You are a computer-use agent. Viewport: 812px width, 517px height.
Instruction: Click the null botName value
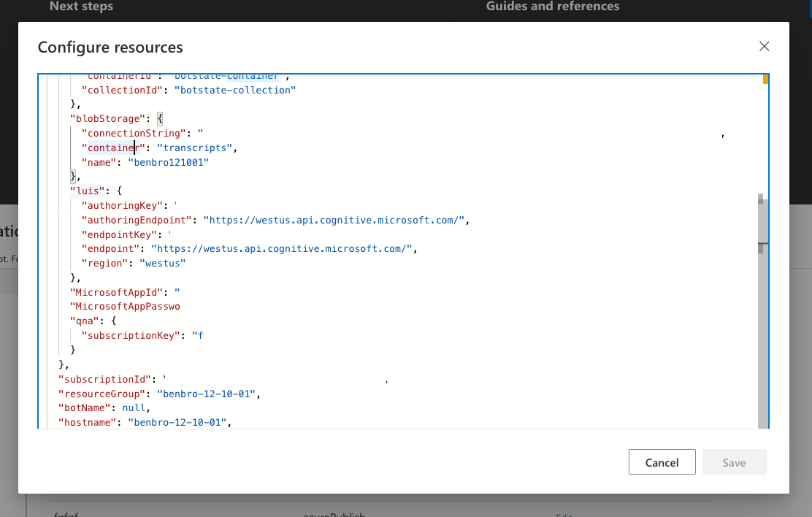tap(134, 407)
